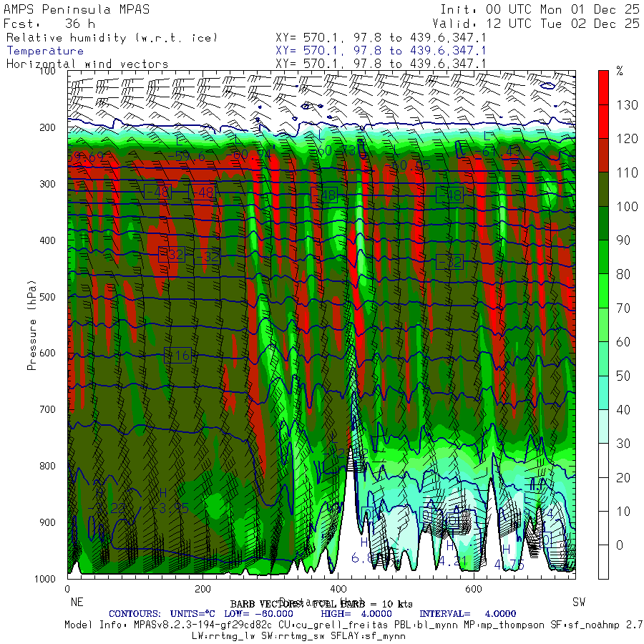Click the 'Relative humidity (w.r.t. ice)' label
Screen dimensions: 644x644
(112, 38)
